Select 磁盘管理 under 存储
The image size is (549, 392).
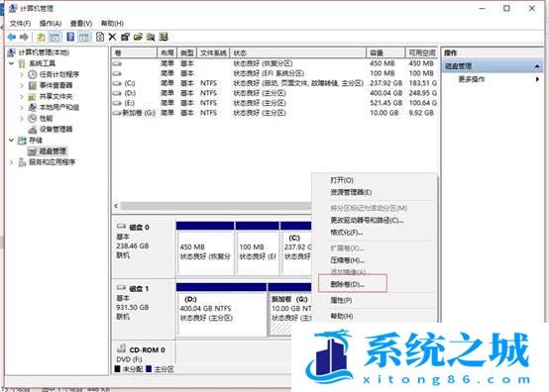click(x=53, y=151)
